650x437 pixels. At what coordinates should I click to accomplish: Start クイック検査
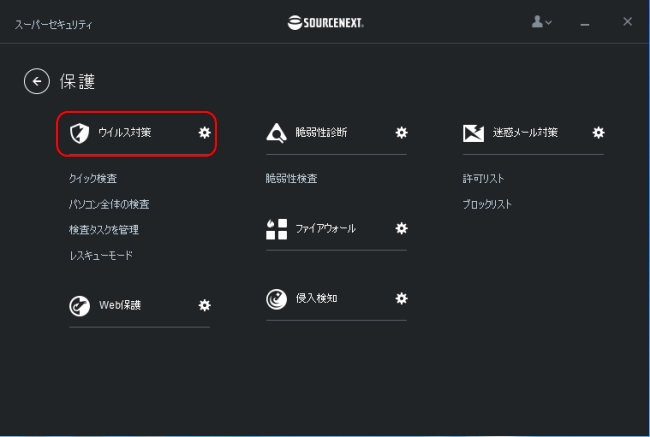(93, 179)
